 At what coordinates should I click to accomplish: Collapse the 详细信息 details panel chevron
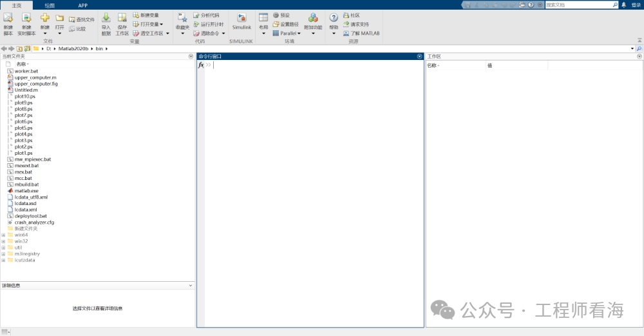tap(191, 286)
